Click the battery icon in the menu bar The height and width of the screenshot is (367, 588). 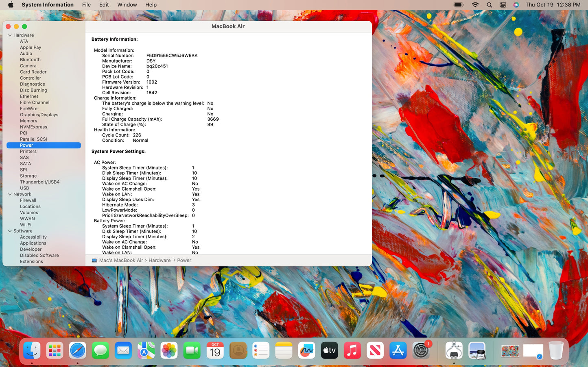[x=458, y=4]
